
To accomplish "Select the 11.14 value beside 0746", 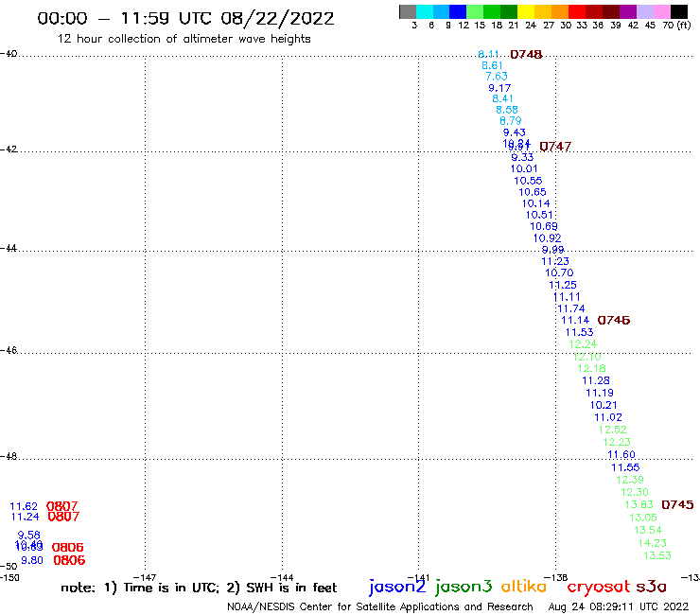I will click(x=575, y=320).
